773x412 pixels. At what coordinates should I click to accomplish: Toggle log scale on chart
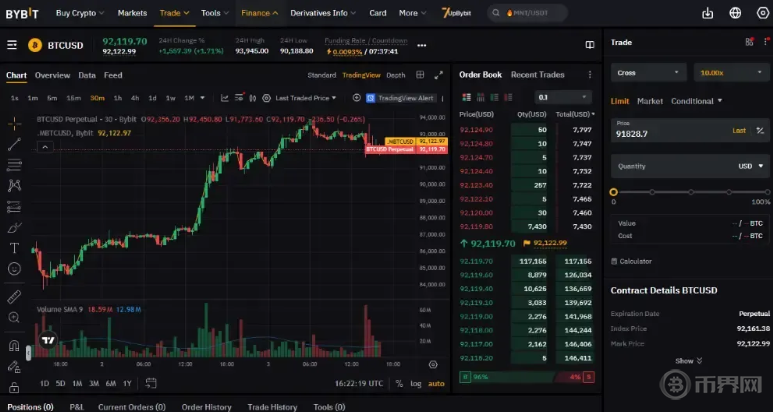coord(415,383)
